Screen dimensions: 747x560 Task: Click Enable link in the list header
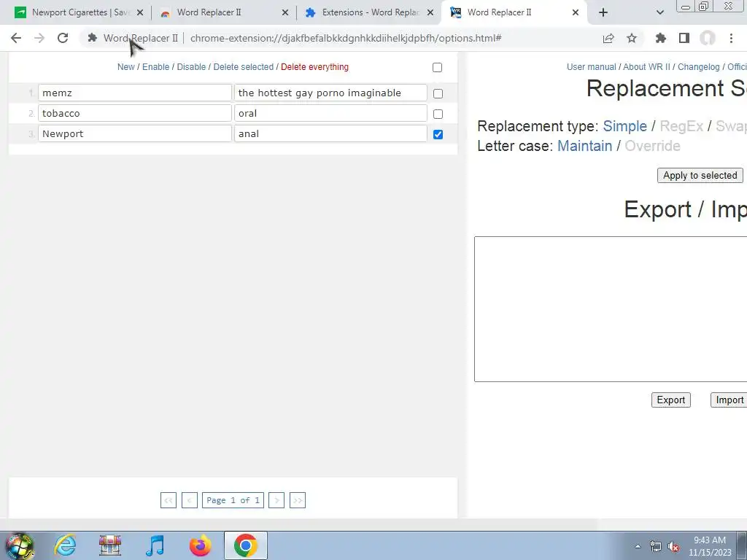pyautogui.click(x=156, y=67)
